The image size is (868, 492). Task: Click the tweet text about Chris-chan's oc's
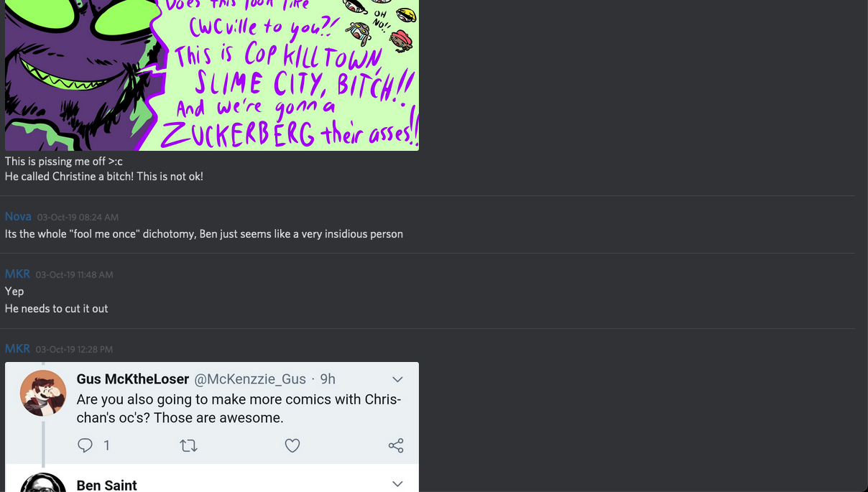click(x=239, y=409)
